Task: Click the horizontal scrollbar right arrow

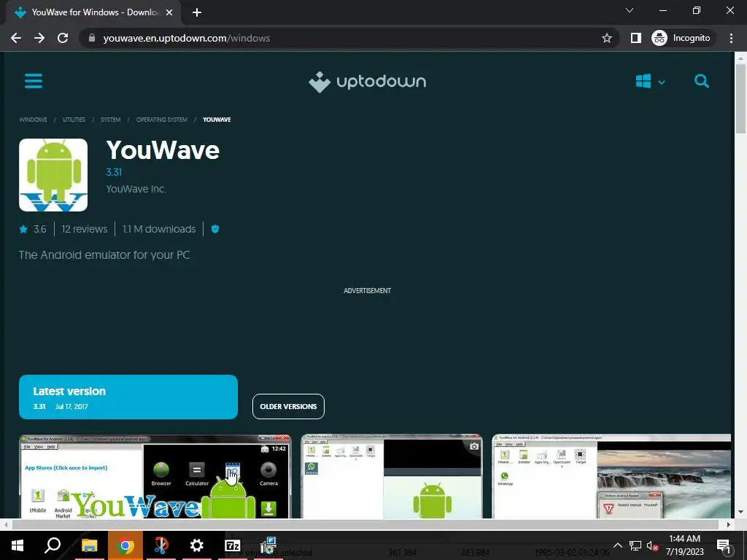Action: coord(728,524)
